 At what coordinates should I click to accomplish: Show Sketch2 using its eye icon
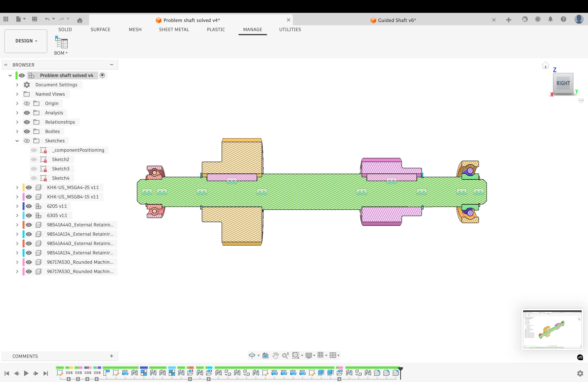click(x=34, y=159)
